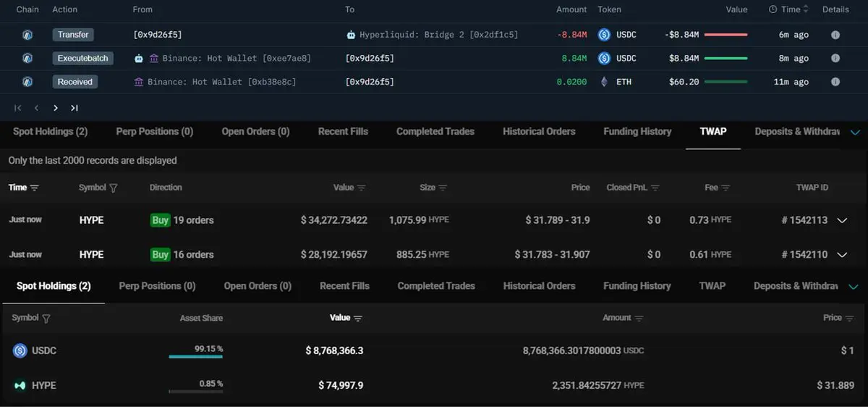Filter TWAP table by Symbol funnel icon
The width and height of the screenshot is (868, 407).
(113, 188)
